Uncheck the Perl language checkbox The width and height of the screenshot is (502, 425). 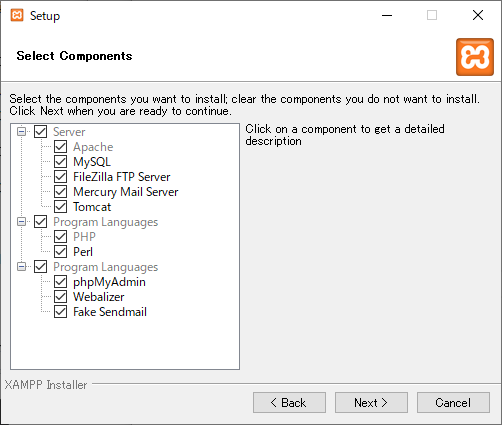point(60,252)
